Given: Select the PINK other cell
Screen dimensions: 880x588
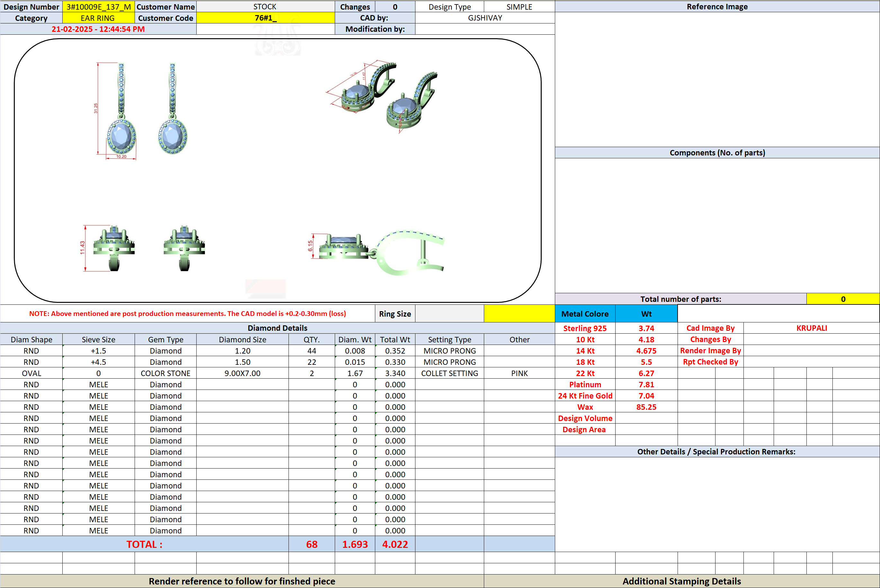Looking at the screenshot, I should pos(519,373).
